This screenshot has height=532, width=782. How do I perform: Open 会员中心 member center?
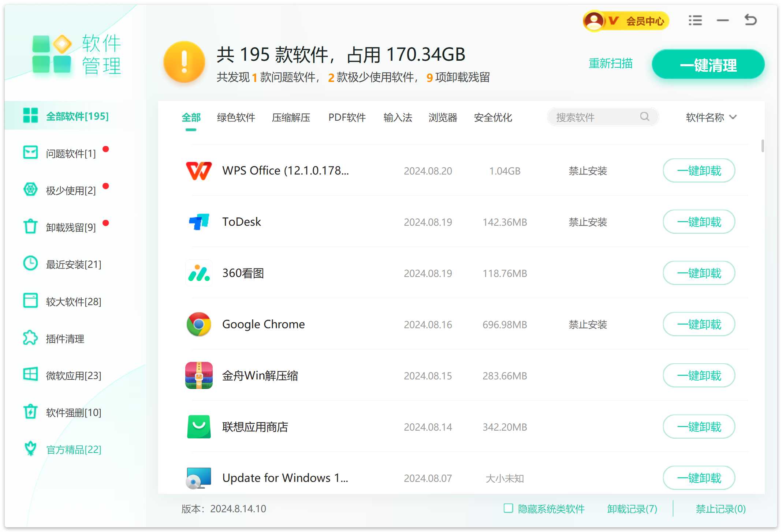click(x=626, y=21)
